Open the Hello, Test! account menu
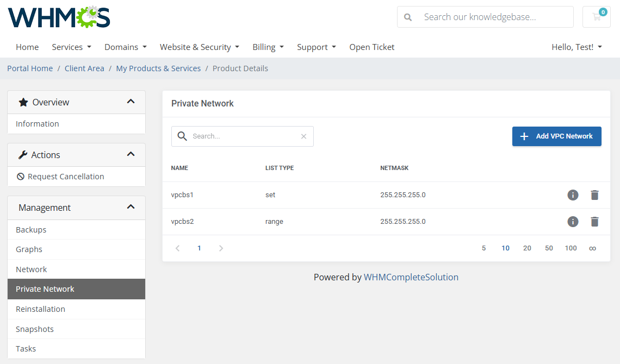The width and height of the screenshot is (620, 364). pos(576,47)
